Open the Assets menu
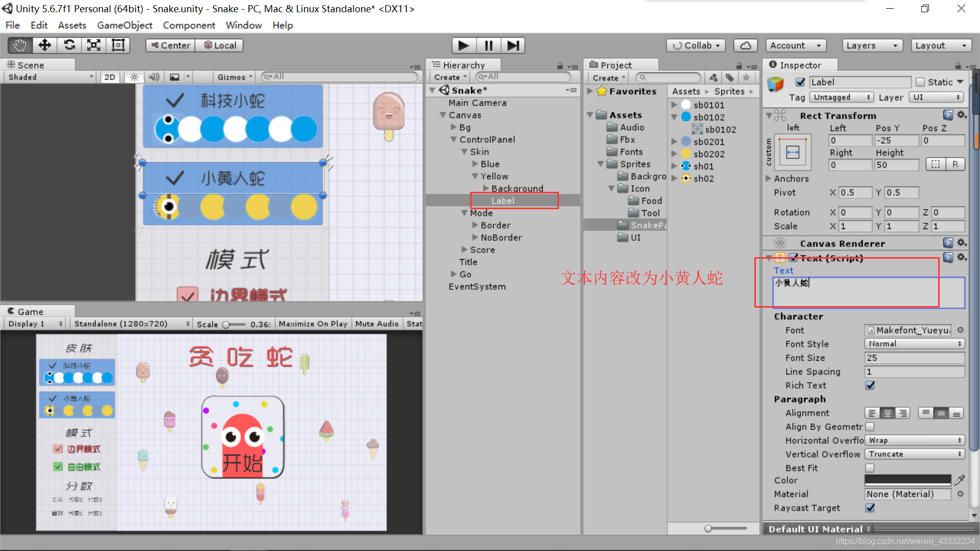 pyautogui.click(x=72, y=25)
